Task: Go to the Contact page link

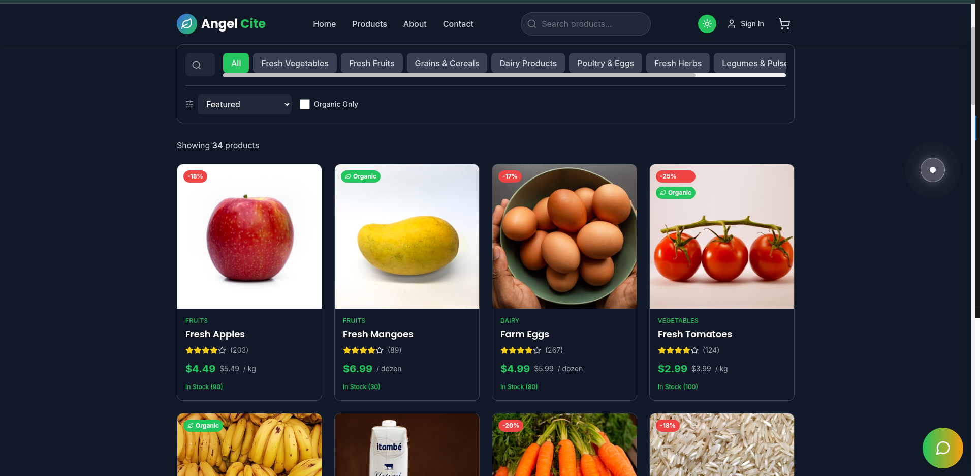Action: 458,24
